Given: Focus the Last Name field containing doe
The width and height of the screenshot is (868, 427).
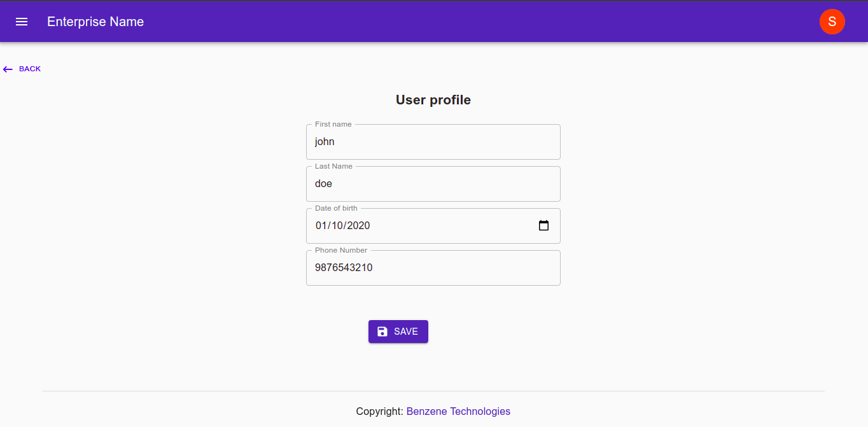Looking at the screenshot, I should point(433,184).
